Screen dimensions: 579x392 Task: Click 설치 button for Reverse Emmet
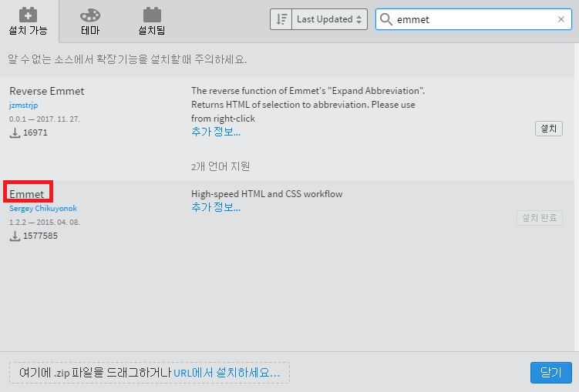(549, 129)
